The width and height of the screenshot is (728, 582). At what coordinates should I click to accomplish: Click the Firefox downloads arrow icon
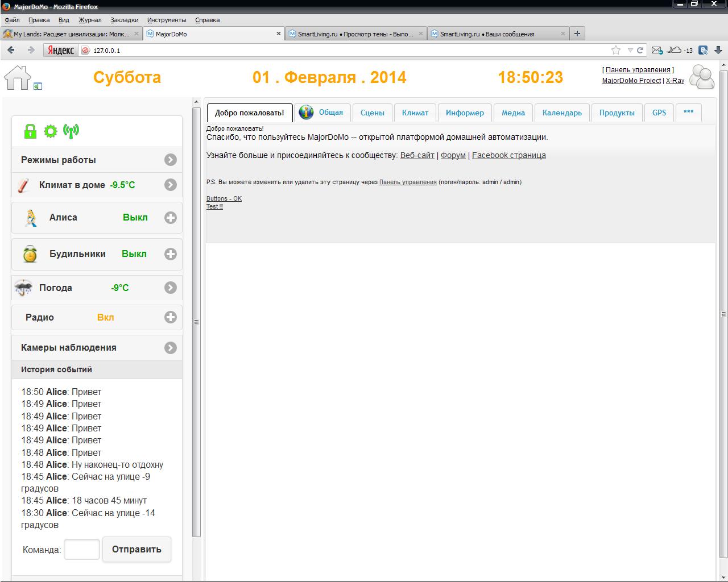point(718,50)
